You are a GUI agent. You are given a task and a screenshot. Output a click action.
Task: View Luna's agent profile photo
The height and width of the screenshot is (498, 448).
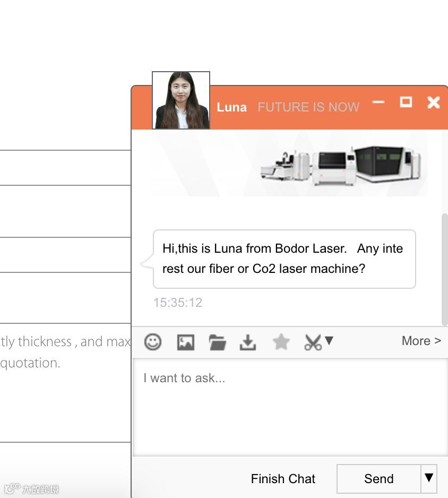181,100
